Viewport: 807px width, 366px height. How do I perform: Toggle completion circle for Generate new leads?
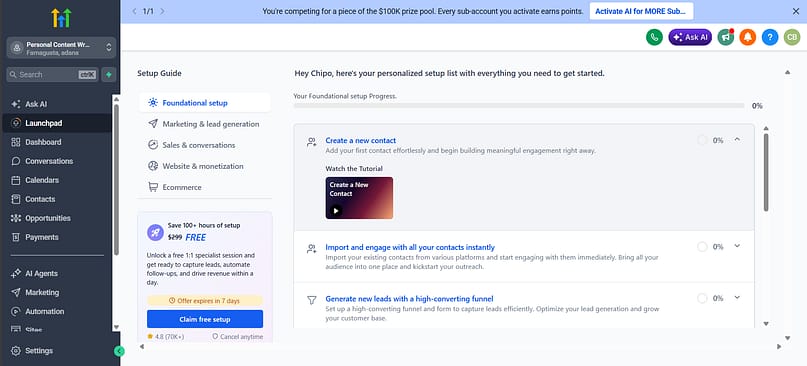click(x=702, y=298)
